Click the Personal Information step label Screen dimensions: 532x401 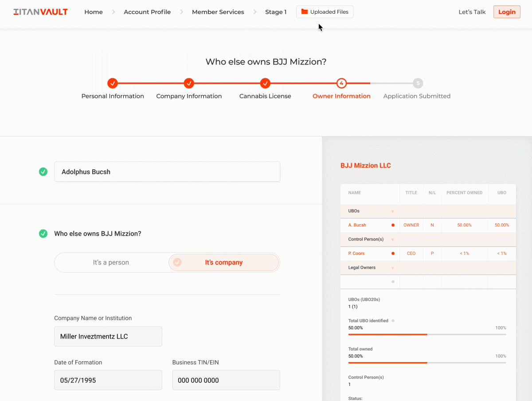(113, 96)
